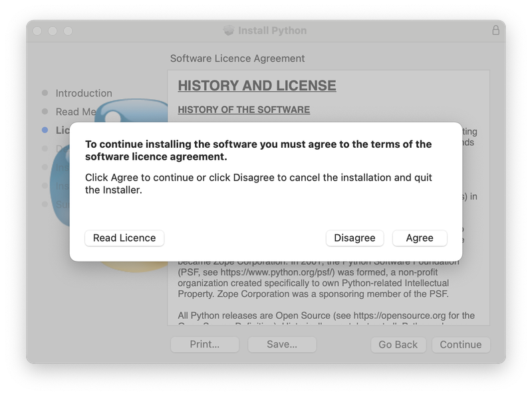Click the blue bullet of the current Licence step
The width and height of the screenshot is (532, 396).
[45, 130]
